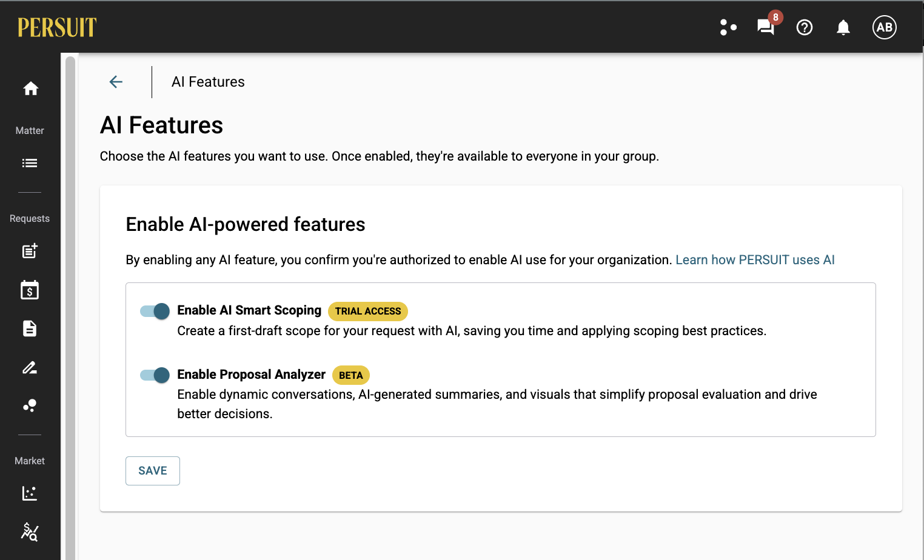The width and height of the screenshot is (924, 560).
Task: Click the SAVE button
Action: 153,471
